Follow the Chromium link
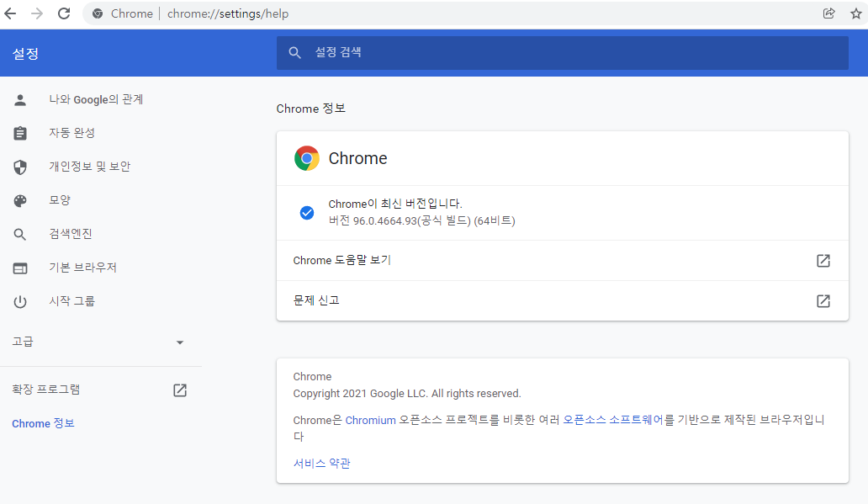This screenshot has height=504, width=868. point(370,421)
